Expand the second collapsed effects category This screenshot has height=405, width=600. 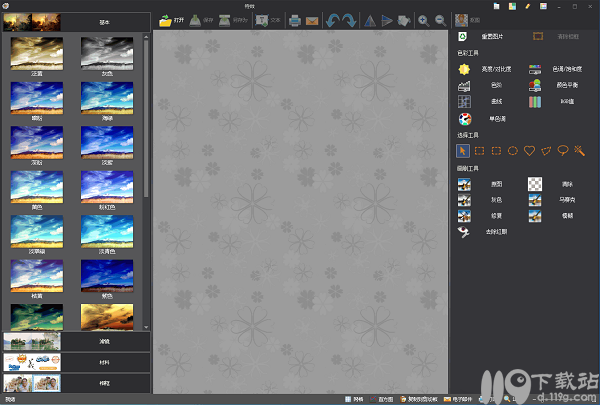[x=77, y=341]
